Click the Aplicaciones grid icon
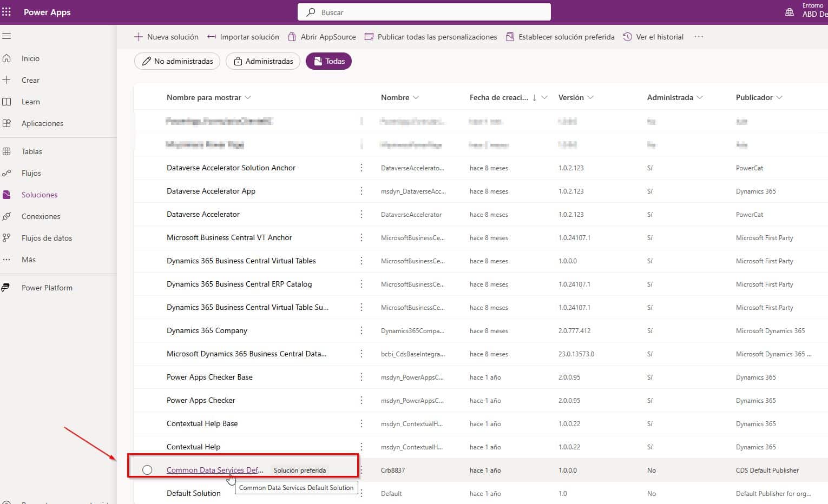Screen dimensions: 828x504 click(x=6, y=123)
